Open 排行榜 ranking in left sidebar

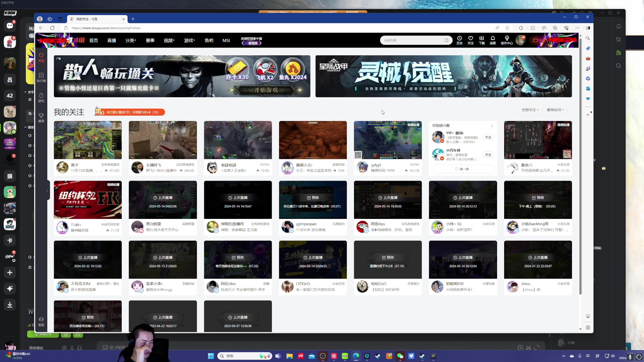tap(41, 77)
